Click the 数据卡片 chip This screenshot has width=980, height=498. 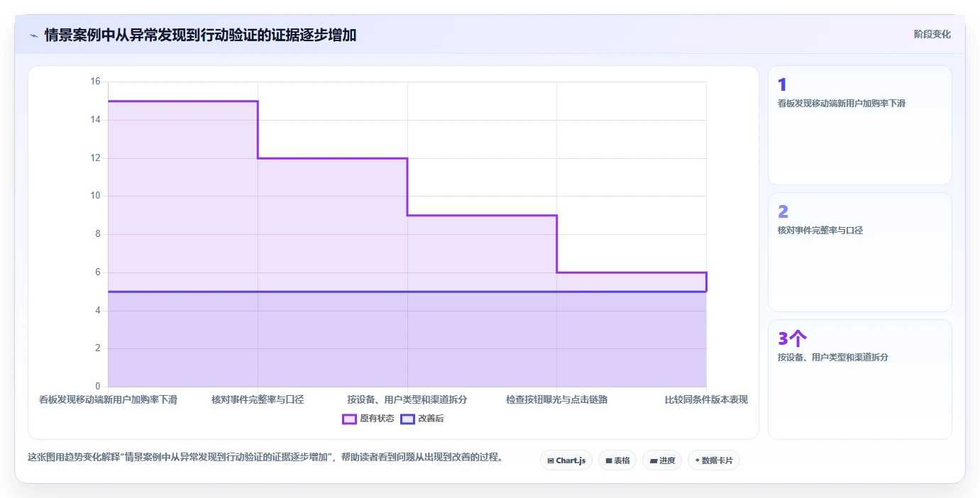pos(714,460)
